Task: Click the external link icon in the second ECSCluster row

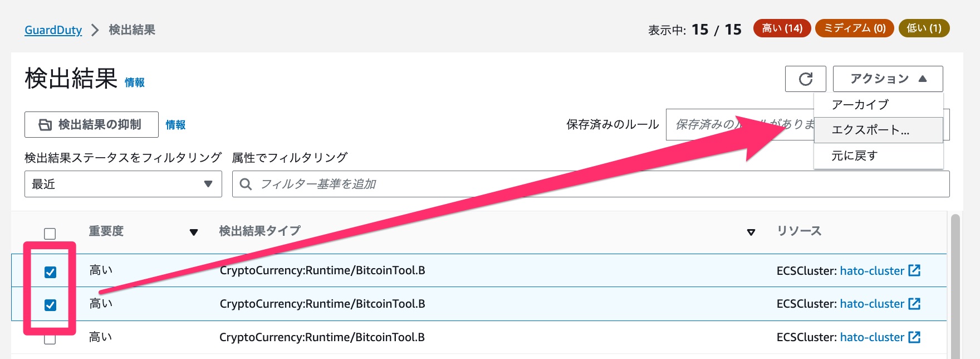Action: click(x=914, y=304)
